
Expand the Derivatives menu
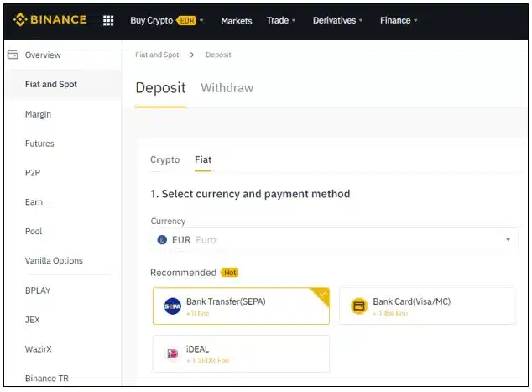(338, 20)
